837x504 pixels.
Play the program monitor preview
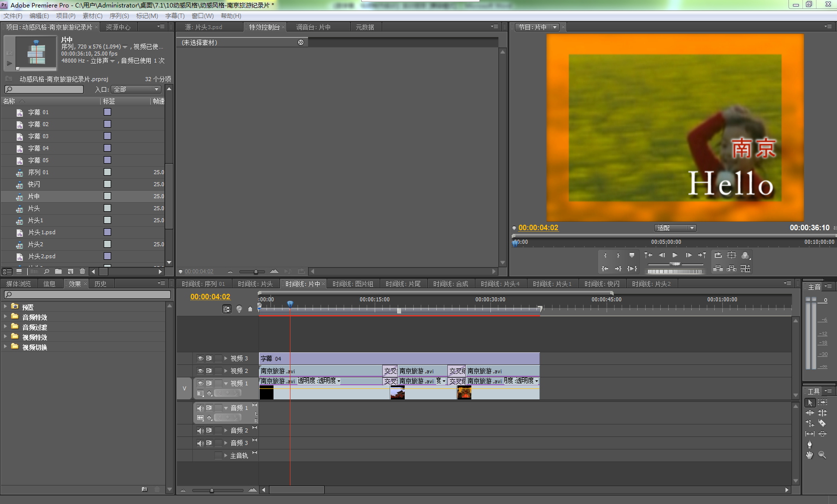[x=675, y=255]
